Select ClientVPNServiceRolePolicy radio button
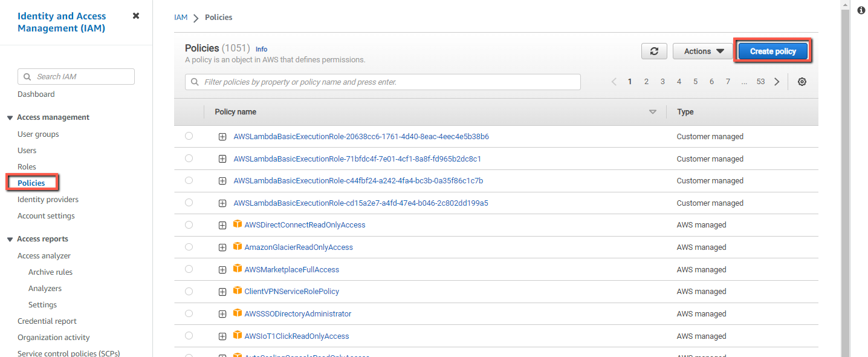The image size is (868, 357). [189, 291]
